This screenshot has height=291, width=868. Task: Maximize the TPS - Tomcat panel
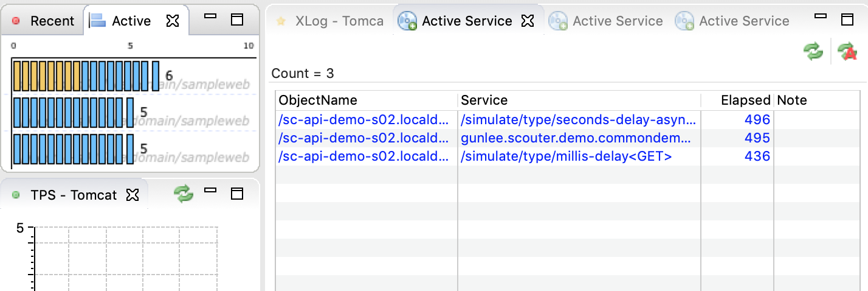(x=237, y=194)
